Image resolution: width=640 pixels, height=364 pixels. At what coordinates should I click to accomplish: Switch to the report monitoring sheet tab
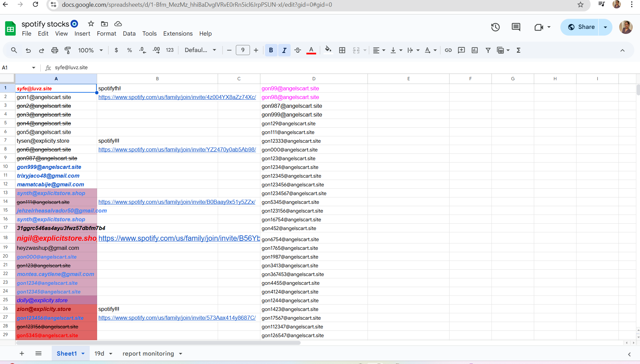(152, 354)
